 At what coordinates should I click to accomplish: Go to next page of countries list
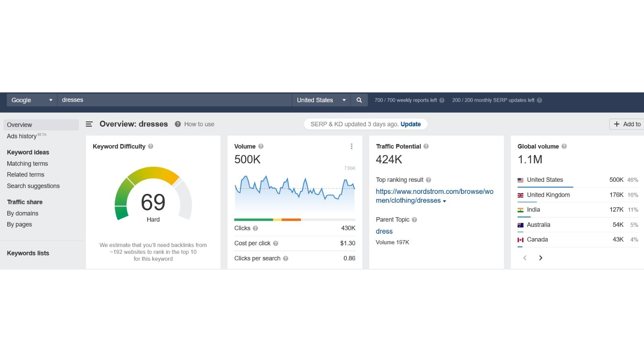click(x=541, y=258)
